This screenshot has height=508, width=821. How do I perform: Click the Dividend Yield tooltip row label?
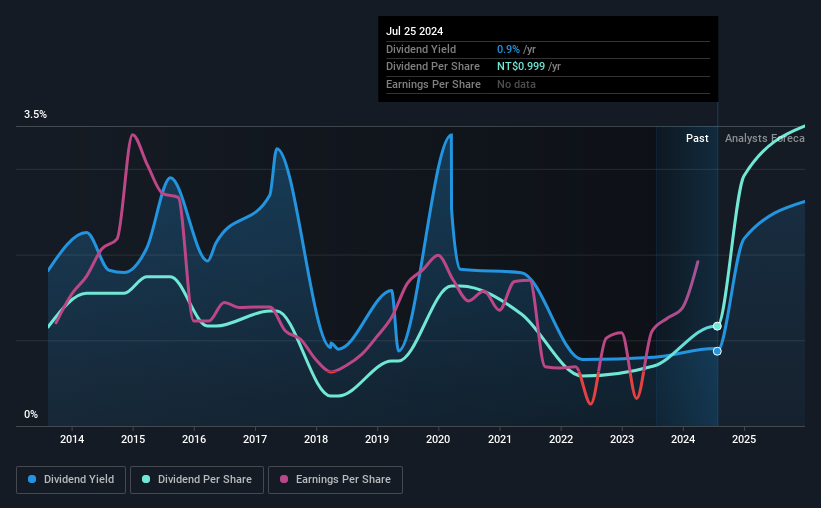pyautogui.click(x=421, y=49)
